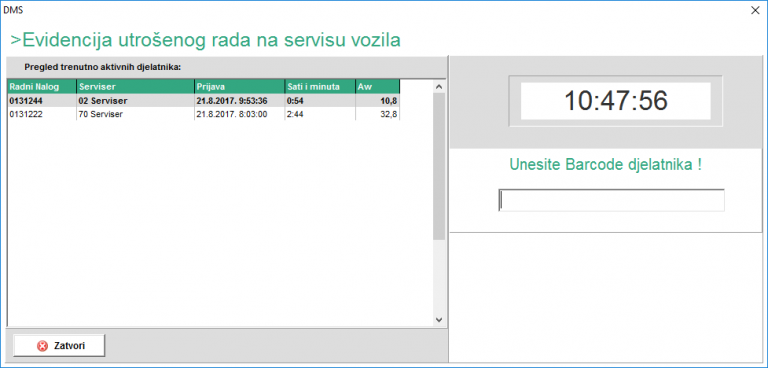Select work order 0131222 row
The image size is (768, 368).
(203, 114)
